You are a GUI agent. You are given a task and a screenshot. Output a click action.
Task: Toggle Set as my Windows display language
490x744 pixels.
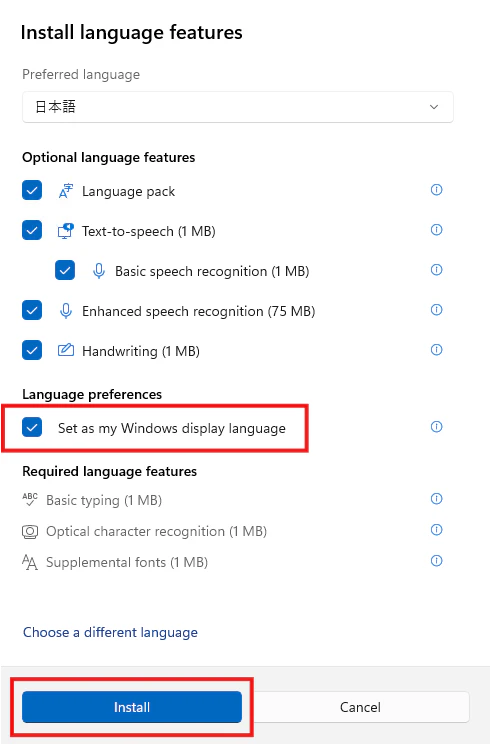(x=32, y=427)
